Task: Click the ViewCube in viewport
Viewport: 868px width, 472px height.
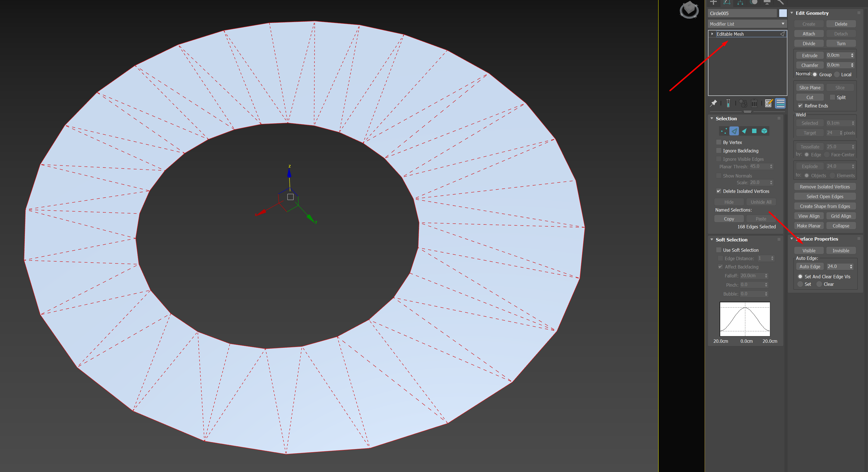Action: click(x=689, y=10)
